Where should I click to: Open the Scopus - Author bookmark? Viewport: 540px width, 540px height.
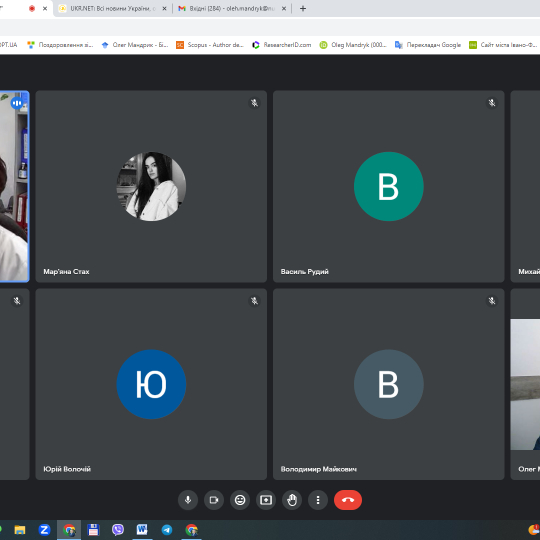210,45
